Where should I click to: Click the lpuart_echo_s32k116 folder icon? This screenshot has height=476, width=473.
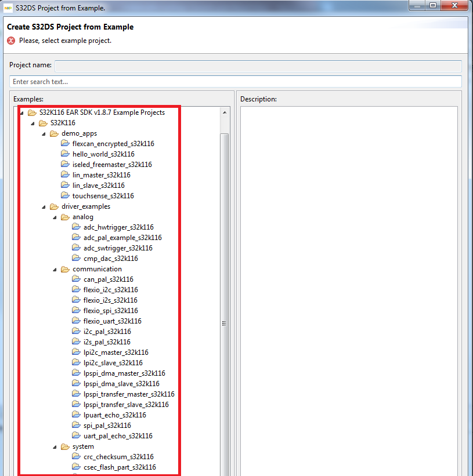click(76, 415)
